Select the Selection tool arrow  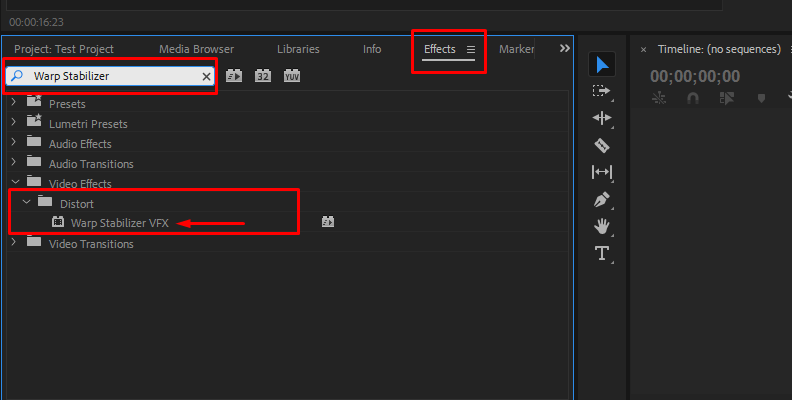(x=602, y=64)
